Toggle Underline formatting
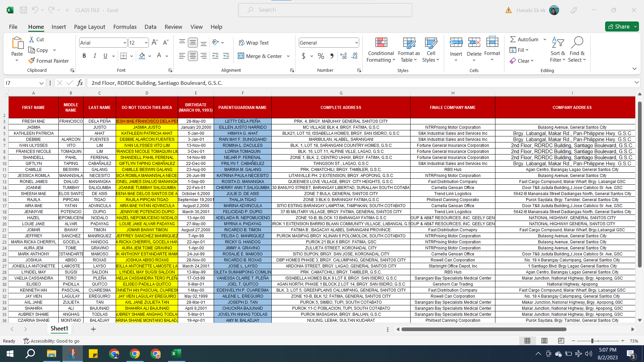 tap(105, 56)
